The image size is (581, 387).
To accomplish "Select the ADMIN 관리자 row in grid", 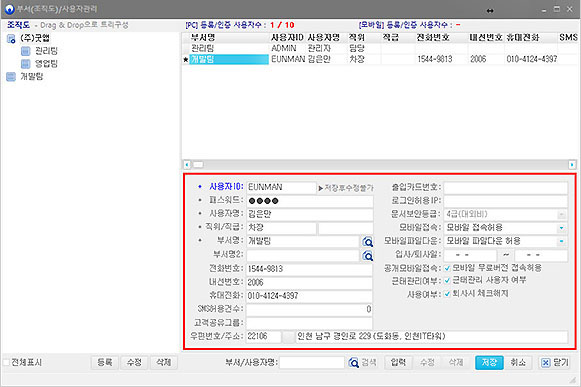I will click(379, 48).
